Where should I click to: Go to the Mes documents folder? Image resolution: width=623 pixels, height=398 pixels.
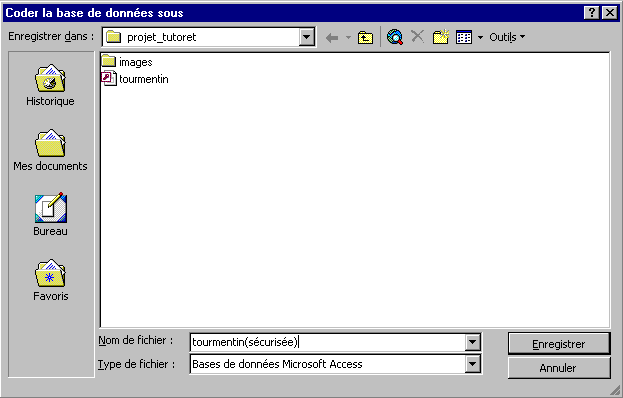pos(50,150)
